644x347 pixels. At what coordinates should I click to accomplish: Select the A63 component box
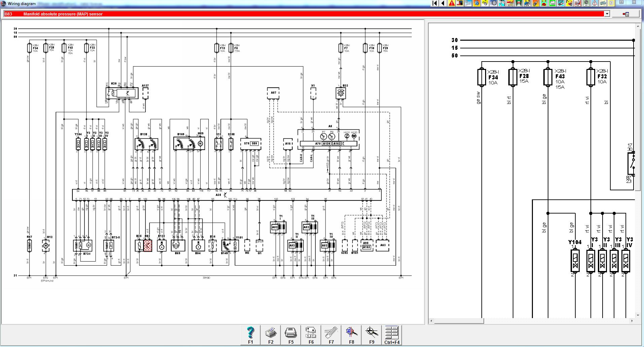(x=382, y=245)
